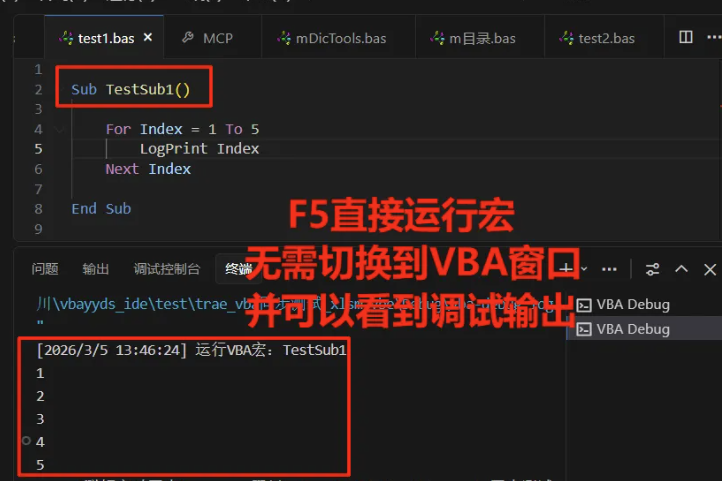The height and width of the screenshot is (481, 722).
Task: Open the m目录.bas tab
Action: point(480,38)
